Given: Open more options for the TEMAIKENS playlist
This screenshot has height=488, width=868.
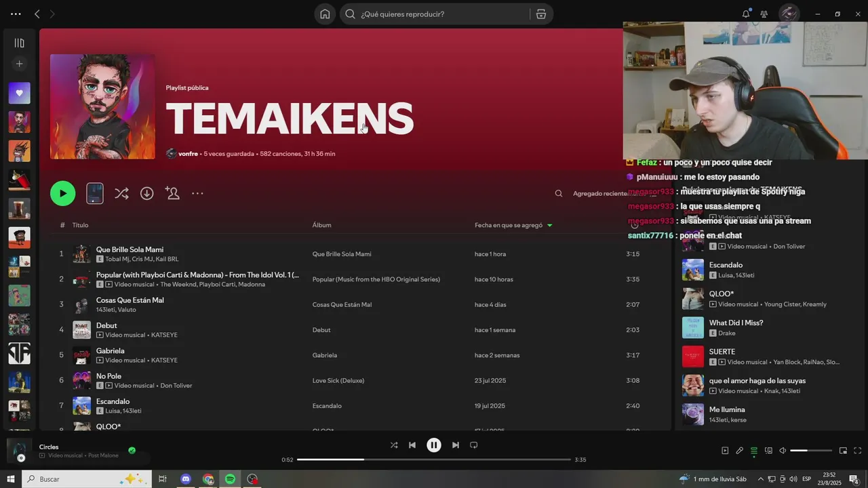Looking at the screenshot, I should [x=197, y=194].
